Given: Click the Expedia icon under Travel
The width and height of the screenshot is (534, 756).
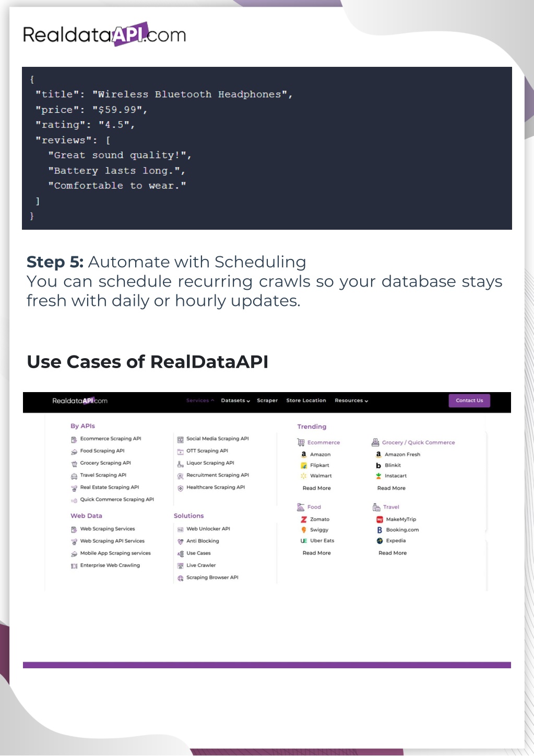Looking at the screenshot, I should [379, 541].
